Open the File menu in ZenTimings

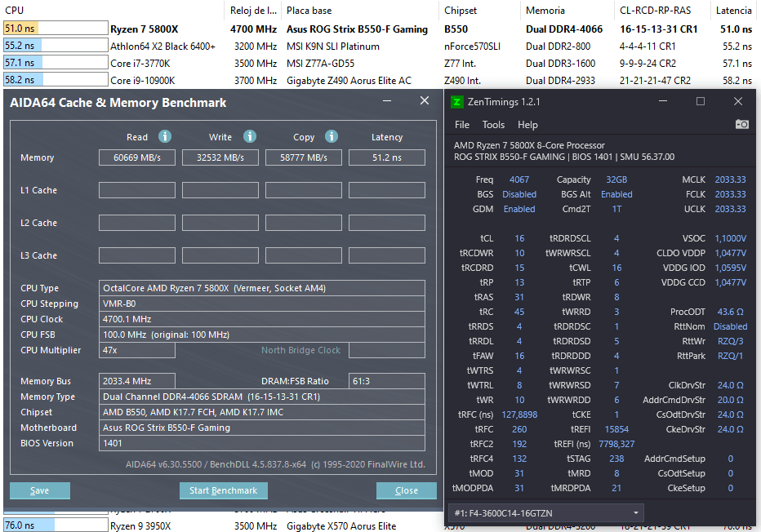click(x=462, y=125)
